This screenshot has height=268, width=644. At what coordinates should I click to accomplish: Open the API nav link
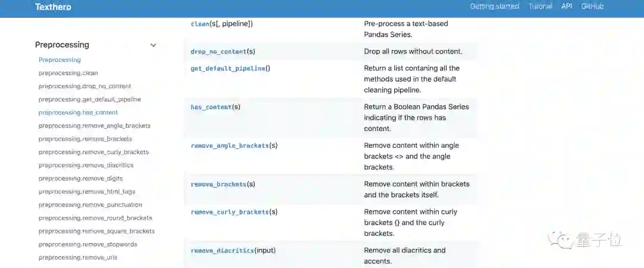click(566, 7)
